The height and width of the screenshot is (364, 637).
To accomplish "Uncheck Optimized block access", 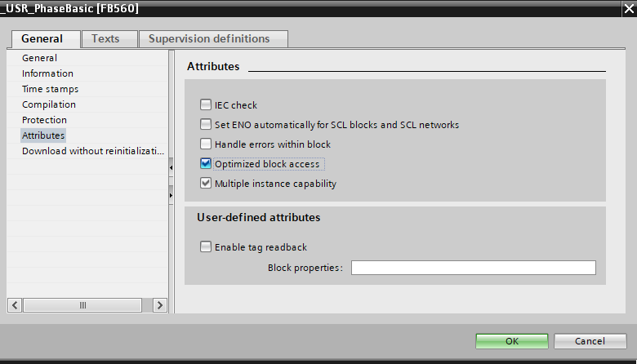I will click(206, 164).
